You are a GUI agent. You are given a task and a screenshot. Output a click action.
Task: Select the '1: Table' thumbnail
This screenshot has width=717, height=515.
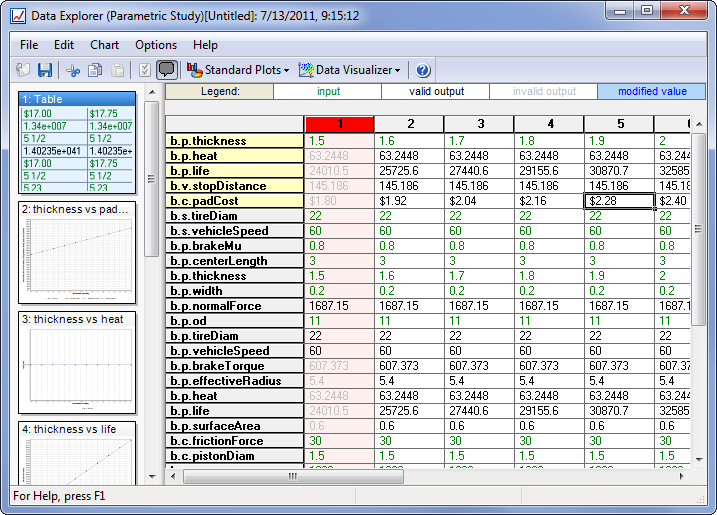[x=78, y=141]
